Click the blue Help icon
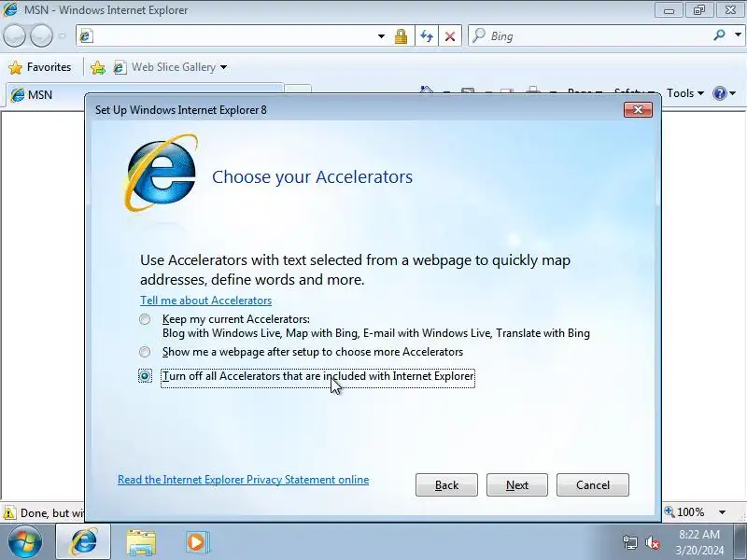This screenshot has height=560, width=747. click(719, 93)
